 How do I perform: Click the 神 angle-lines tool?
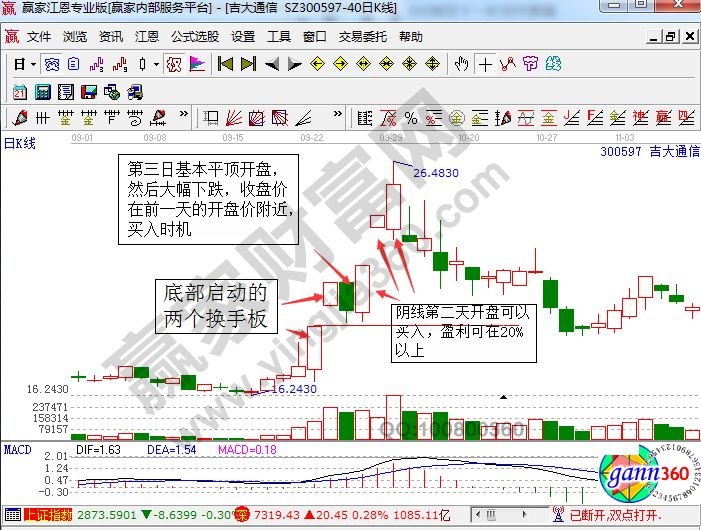[641, 118]
